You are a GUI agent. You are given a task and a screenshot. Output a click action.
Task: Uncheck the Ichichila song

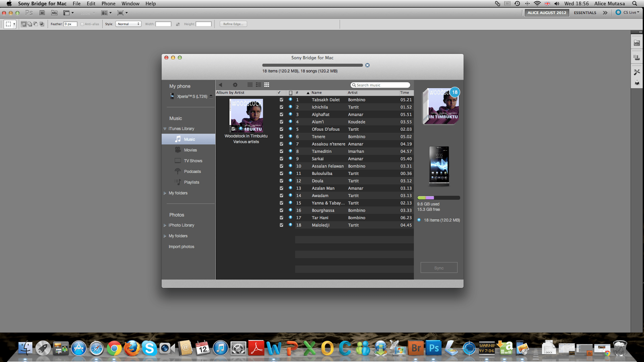coord(281,107)
